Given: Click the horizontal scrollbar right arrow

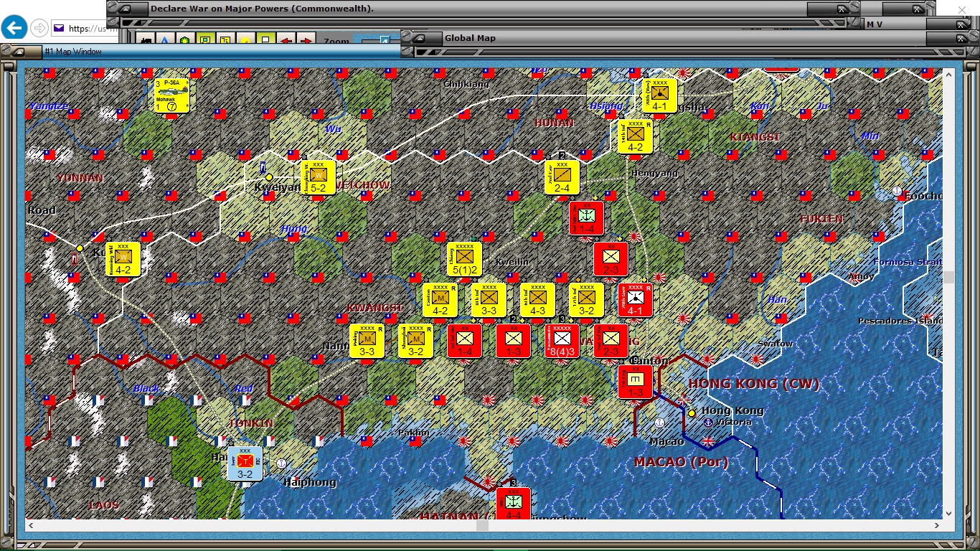Looking at the screenshot, I should 936,526.
